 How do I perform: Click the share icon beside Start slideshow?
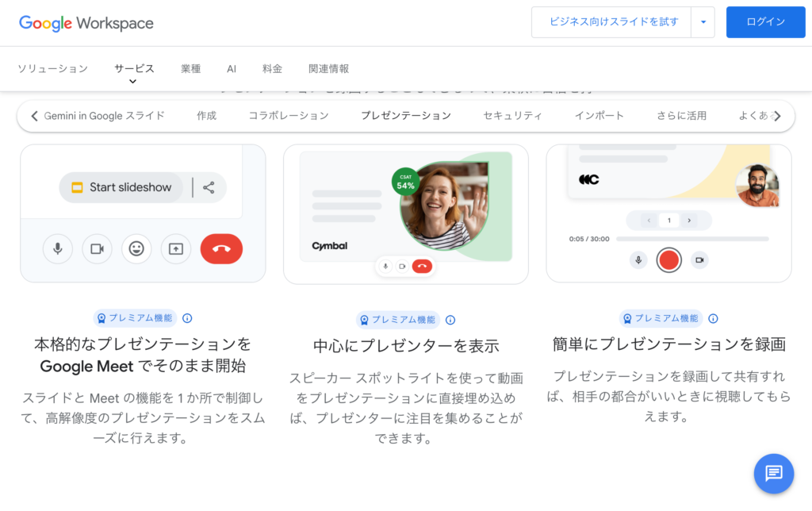(x=209, y=187)
